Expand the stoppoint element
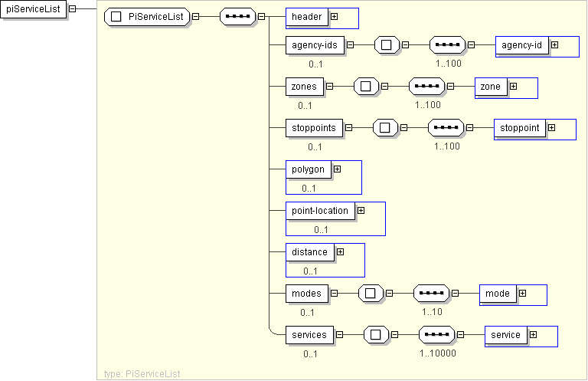Image resolution: width=588 pixels, height=381 pixels. tap(551, 127)
